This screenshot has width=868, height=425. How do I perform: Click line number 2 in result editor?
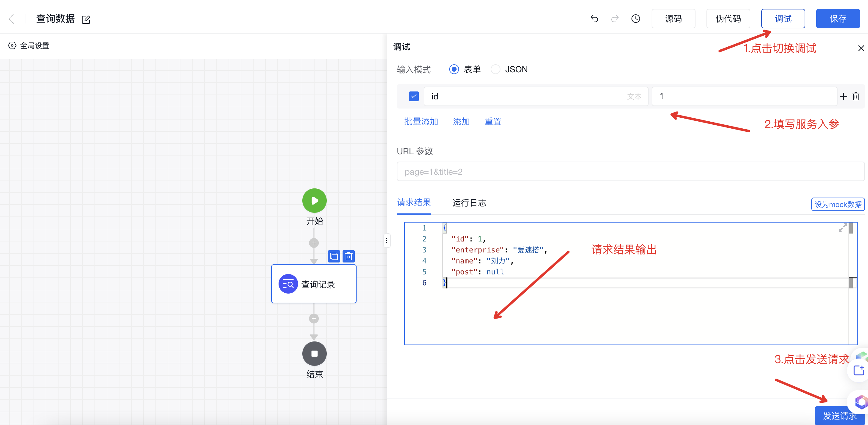(x=424, y=239)
